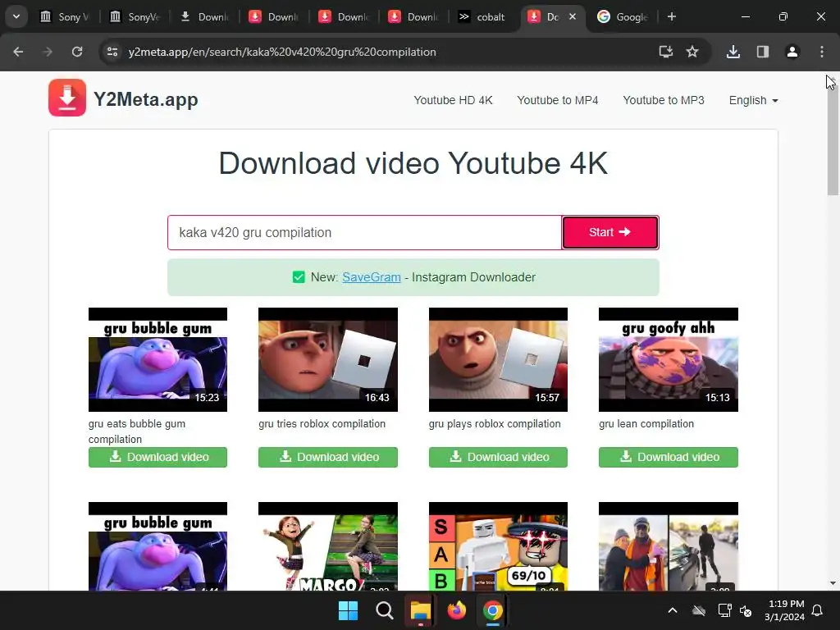This screenshot has width=840, height=630.
Task: Download gru tries roblox compilation video
Action: 328,457
